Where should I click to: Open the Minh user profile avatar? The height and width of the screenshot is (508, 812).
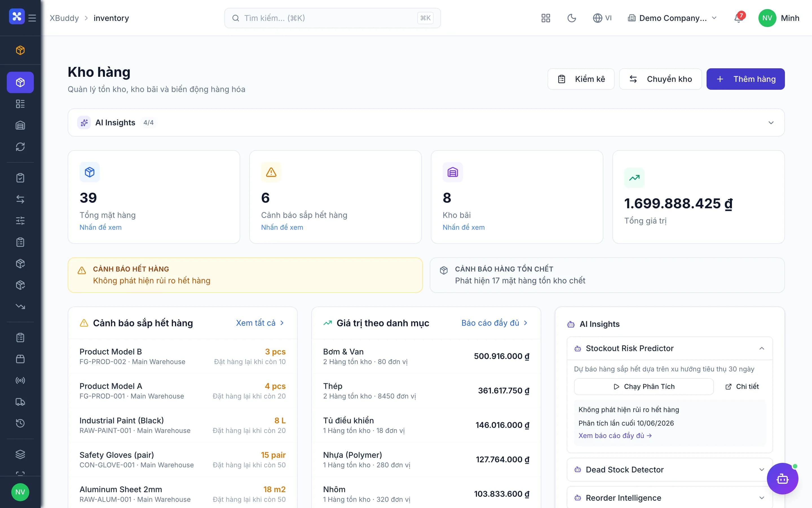[x=767, y=18]
